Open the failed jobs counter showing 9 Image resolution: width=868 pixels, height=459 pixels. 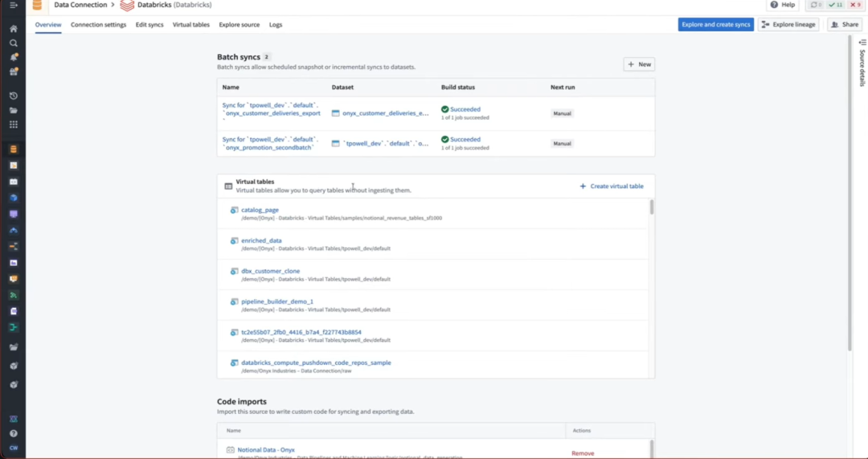pyautogui.click(x=855, y=5)
